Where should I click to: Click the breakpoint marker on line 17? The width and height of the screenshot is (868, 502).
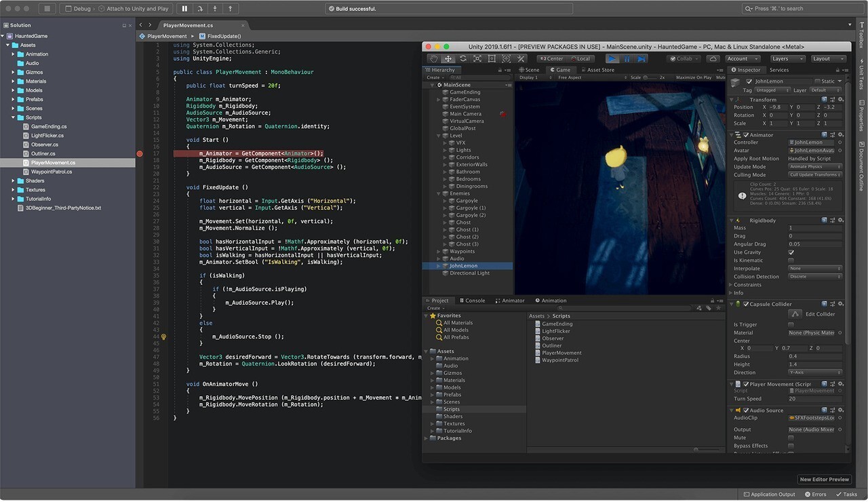[140, 153]
